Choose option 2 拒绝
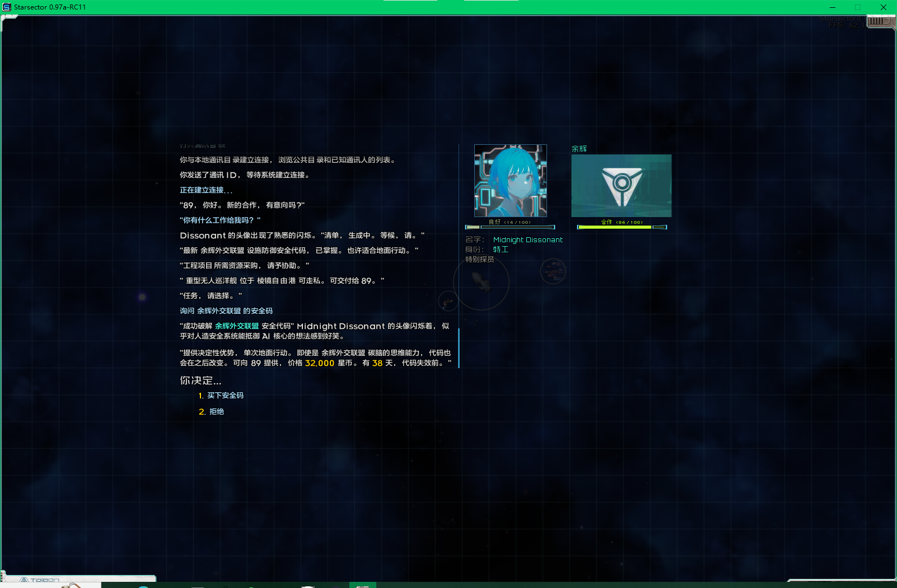897x588 pixels. pyautogui.click(x=216, y=412)
